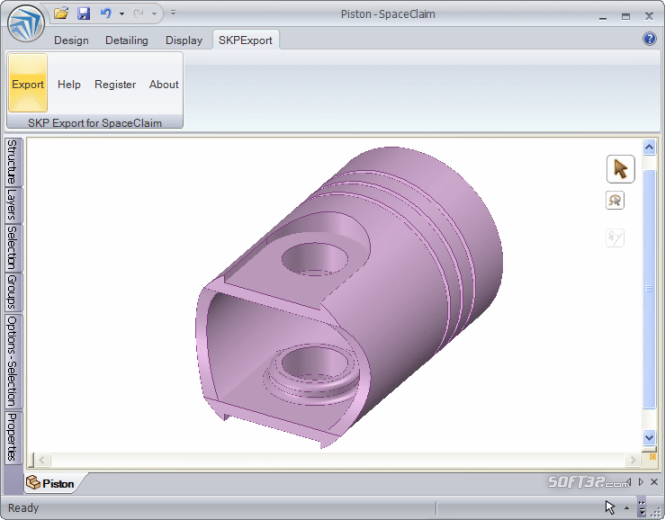Click the Save floppy disk icon
Image resolution: width=665 pixels, height=520 pixels.
coord(84,14)
